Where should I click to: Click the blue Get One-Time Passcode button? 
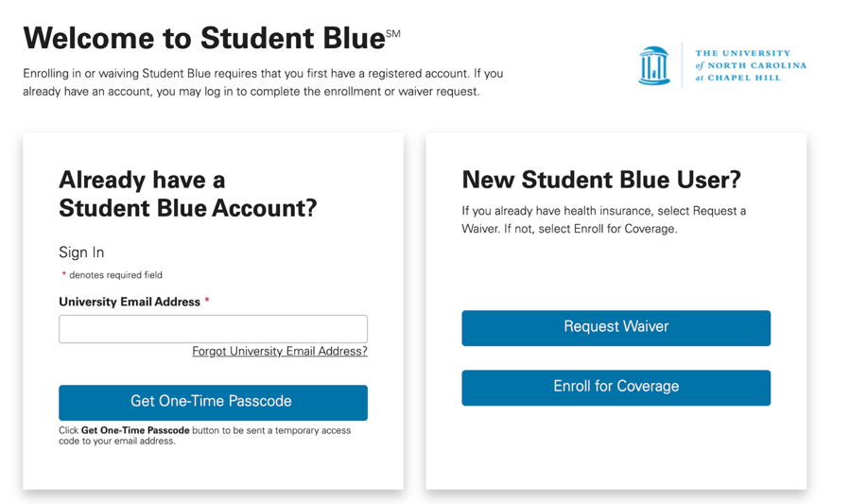coord(213,403)
